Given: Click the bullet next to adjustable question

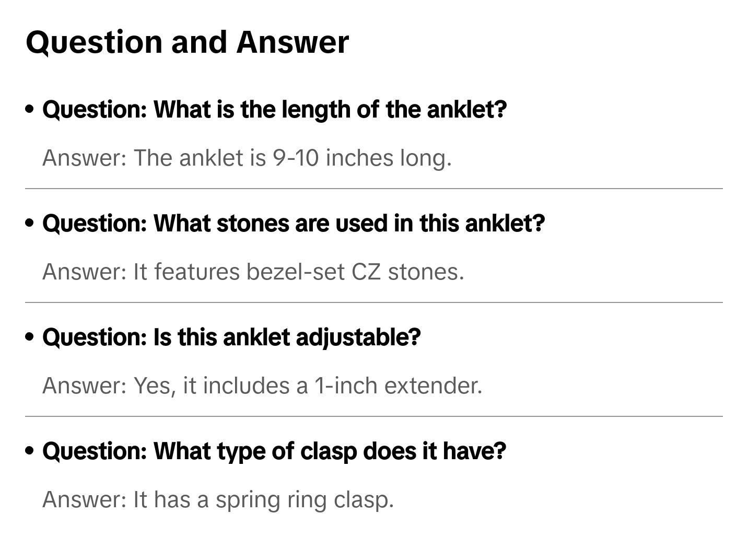Looking at the screenshot, I should (x=30, y=337).
